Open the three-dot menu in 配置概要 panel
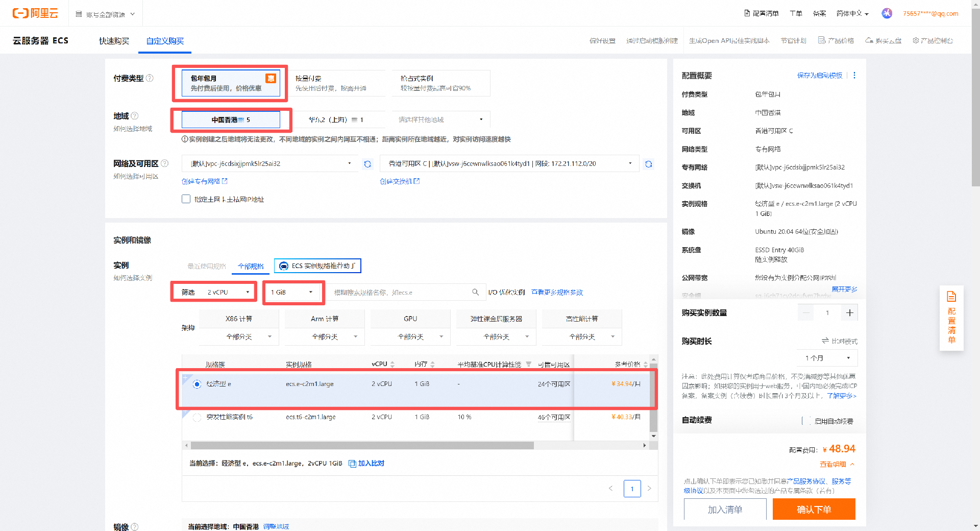Screen dimensions: 980x531 pos(854,76)
